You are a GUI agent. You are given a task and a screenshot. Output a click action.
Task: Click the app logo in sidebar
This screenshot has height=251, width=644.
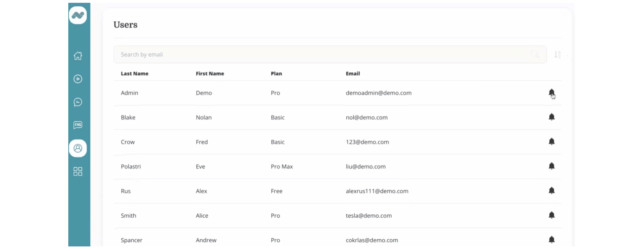point(78,15)
